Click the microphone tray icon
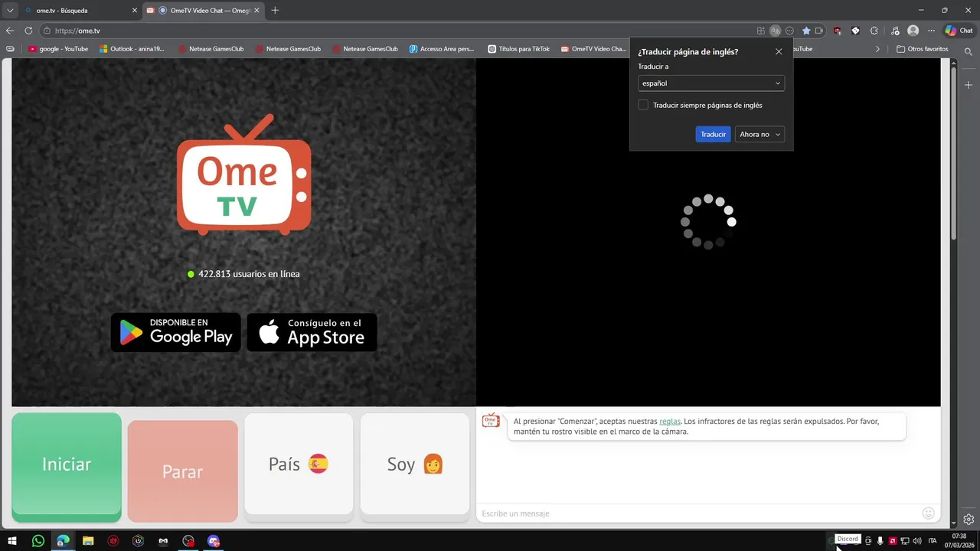980x551 pixels. pyautogui.click(x=880, y=541)
